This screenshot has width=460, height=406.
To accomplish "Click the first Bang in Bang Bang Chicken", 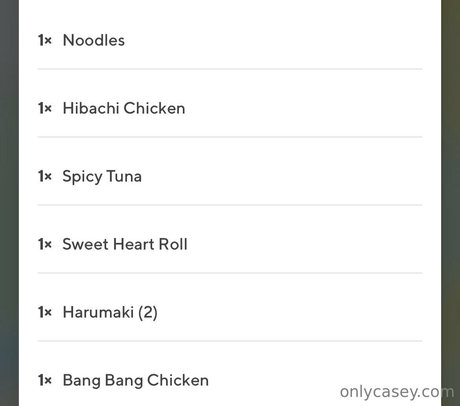I will (x=82, y=381).
